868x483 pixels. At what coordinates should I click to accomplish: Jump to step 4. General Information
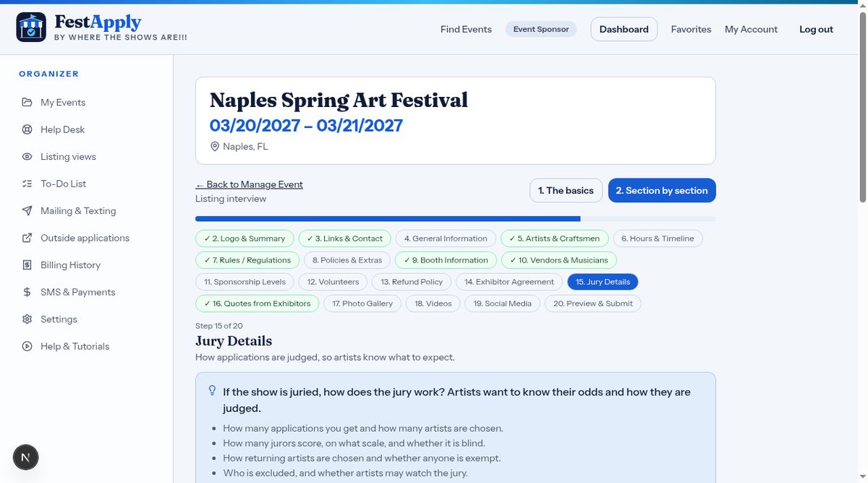(x=446, y=239)
